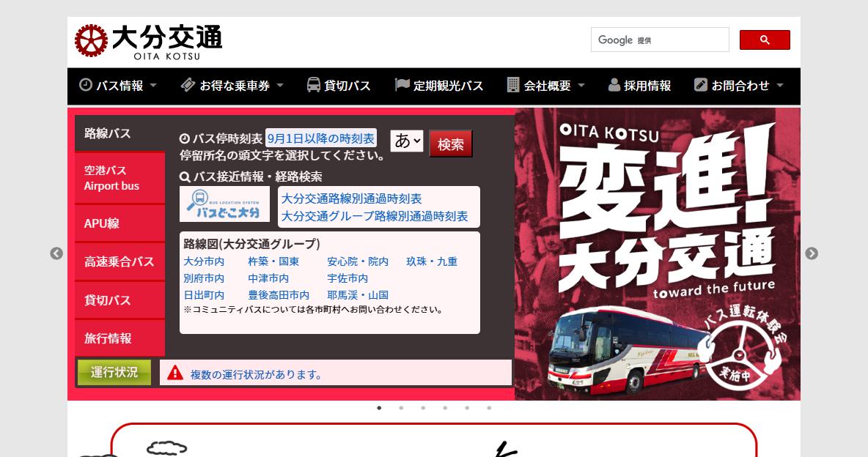The width and height of the screenshot is (868, 457).
Task: Open 大分交通グループ路線別通過時刻表 link
Action: (x=375, y=216)
